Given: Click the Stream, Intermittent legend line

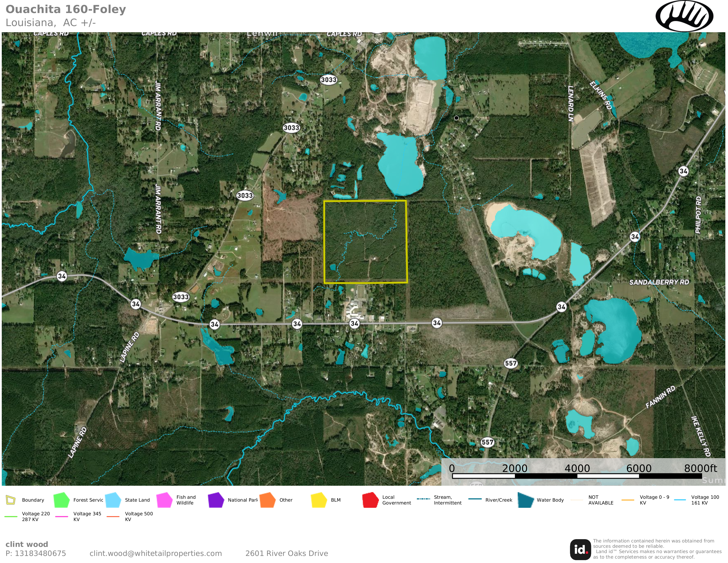Looking at the screenshot, I should pos(423,499).
